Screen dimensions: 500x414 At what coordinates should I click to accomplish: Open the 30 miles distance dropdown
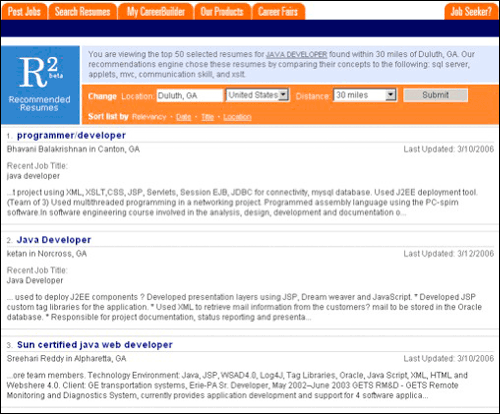(365, 95)
